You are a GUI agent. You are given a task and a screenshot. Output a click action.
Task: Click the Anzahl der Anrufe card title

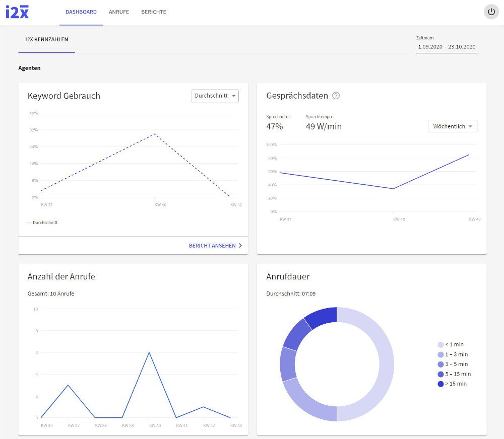(61, 276)
